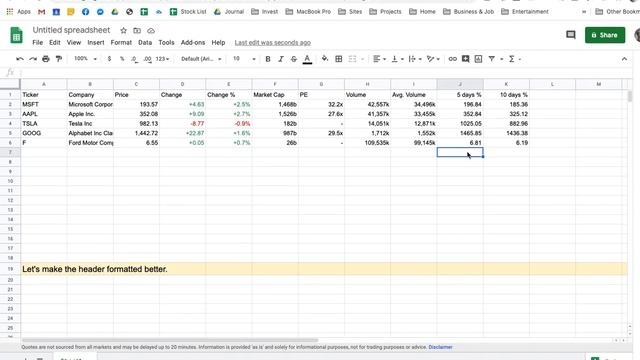640x360 pixels.
Task: Open the Facebook bookmark icon
Action: (x=85, y=12)
